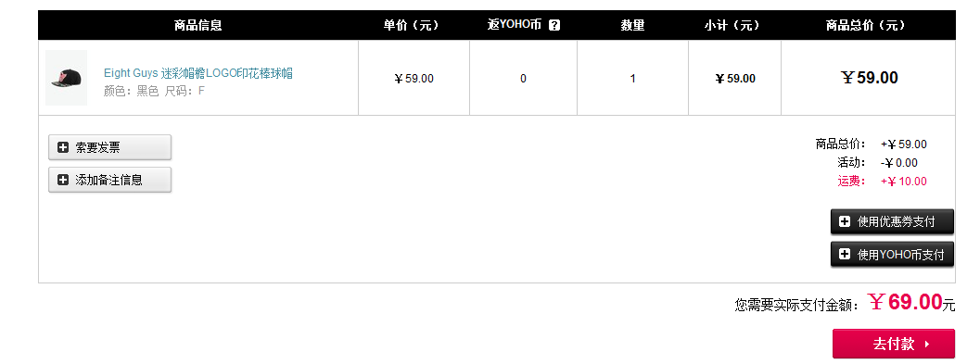980x364 pixels.
Task: Click the 返YOHO币 header text
Action: 515,26
